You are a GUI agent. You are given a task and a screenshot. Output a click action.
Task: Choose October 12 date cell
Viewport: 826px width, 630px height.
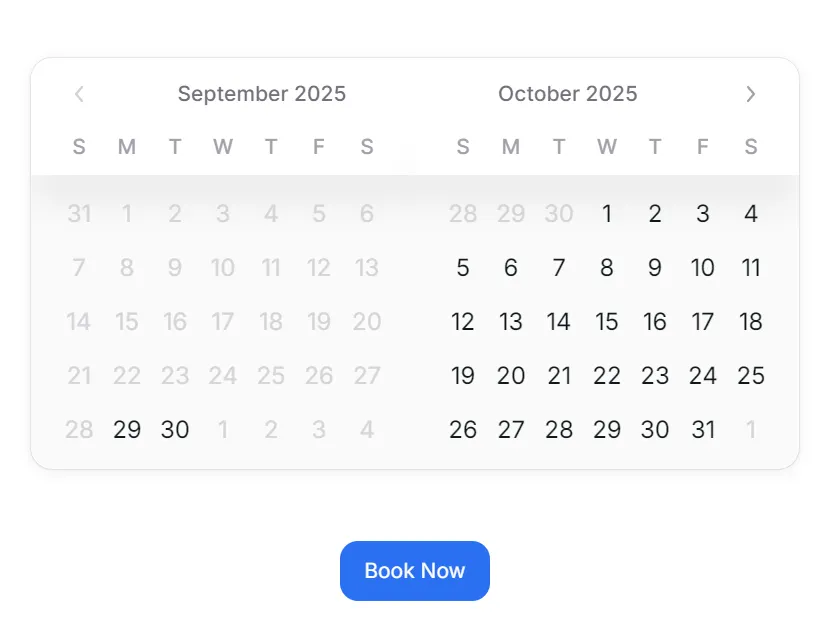tap(463, 322)
